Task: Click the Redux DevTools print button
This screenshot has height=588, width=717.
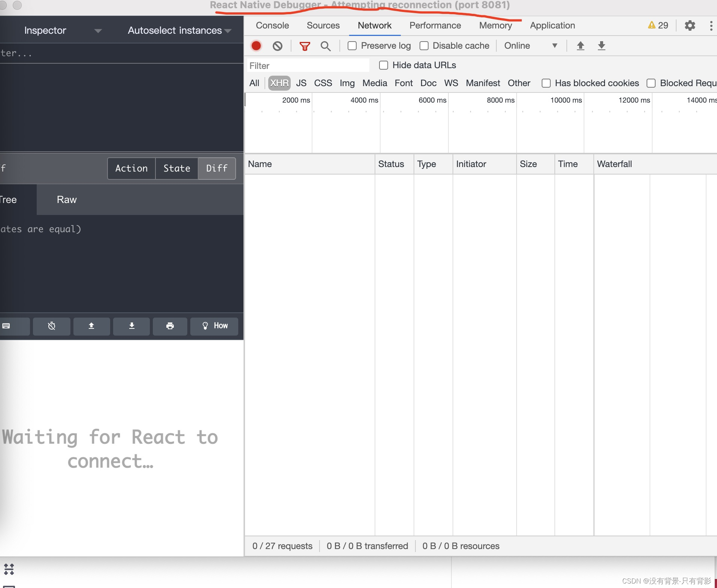Action: [x=170, y=326]
